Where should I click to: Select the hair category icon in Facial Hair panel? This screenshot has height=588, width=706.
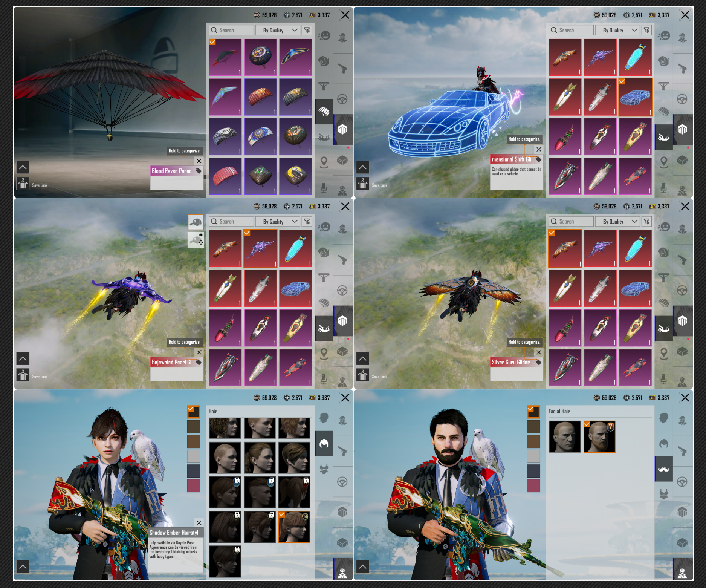pyautogui.click(x=664, y=444)
